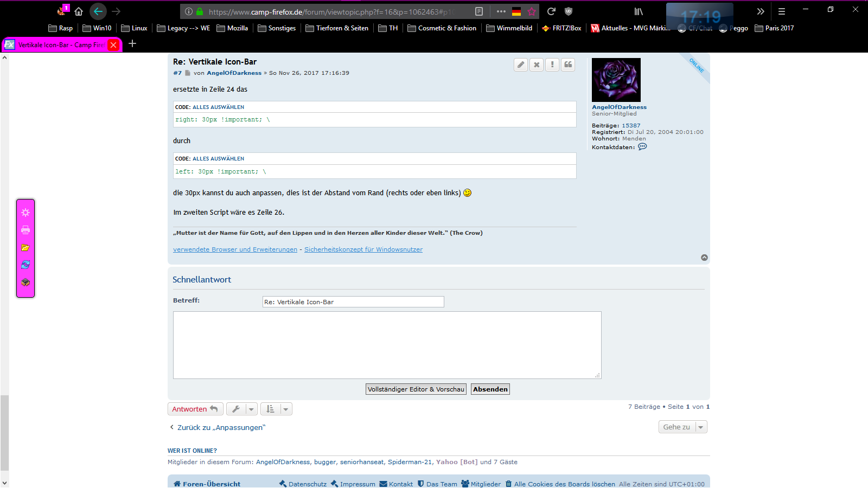Open the Win10 bookmarks folder

[97, 28]
